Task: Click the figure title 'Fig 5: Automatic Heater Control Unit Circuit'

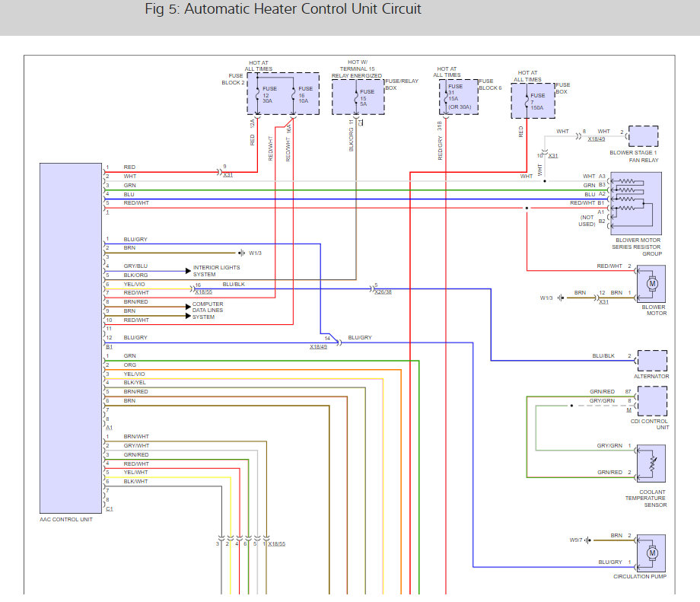Action: point(283,9)
